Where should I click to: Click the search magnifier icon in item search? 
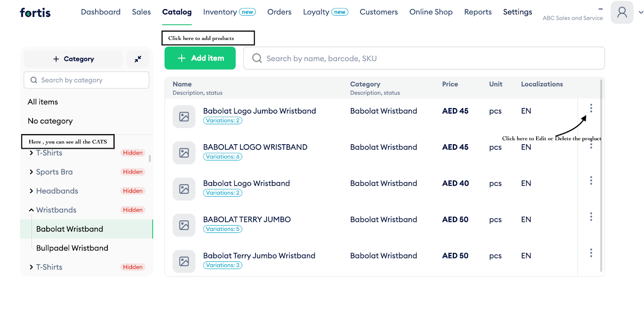click(257, 58)
